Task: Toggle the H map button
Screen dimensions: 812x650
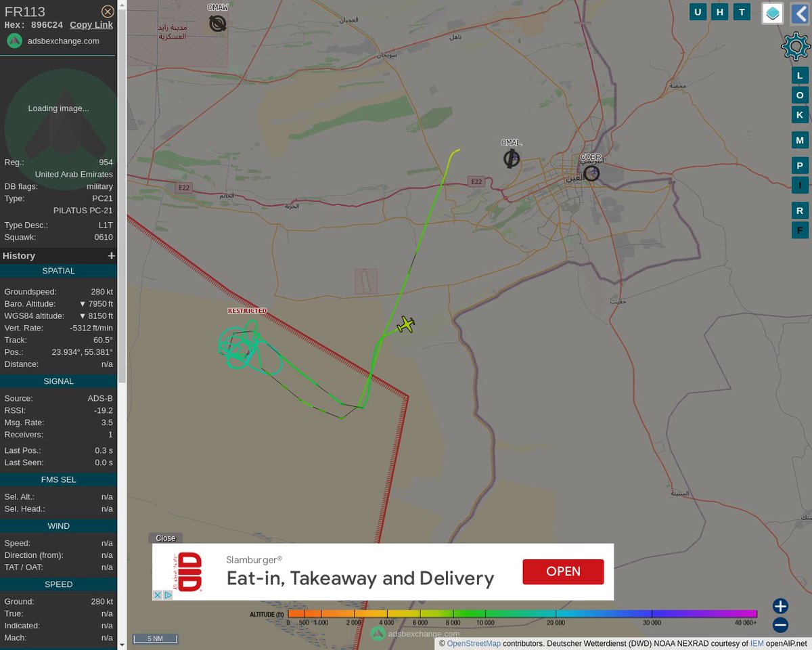Action: (x=720, y=12)
